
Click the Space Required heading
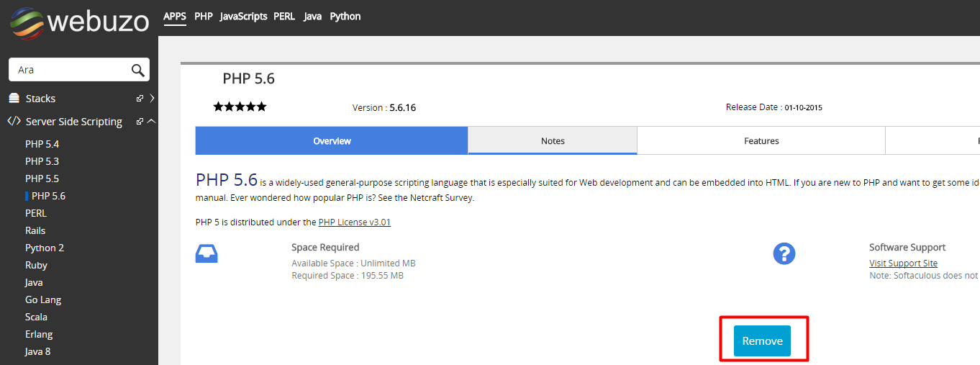point(325,247)
